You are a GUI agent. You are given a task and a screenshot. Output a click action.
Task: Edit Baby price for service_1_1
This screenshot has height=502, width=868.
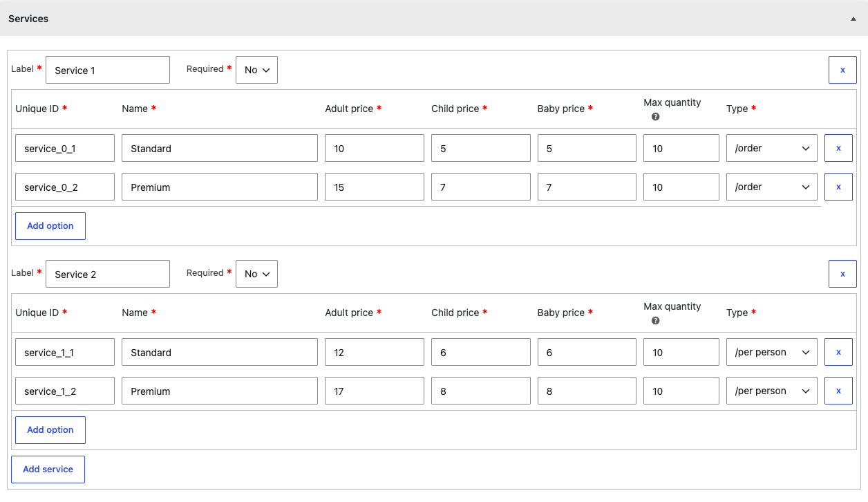[x=587, y=352]
